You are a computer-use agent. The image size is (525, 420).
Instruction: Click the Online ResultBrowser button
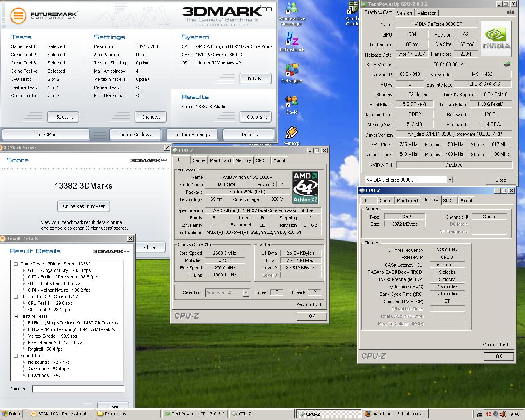pyautogui.click(x=84, y=206)
